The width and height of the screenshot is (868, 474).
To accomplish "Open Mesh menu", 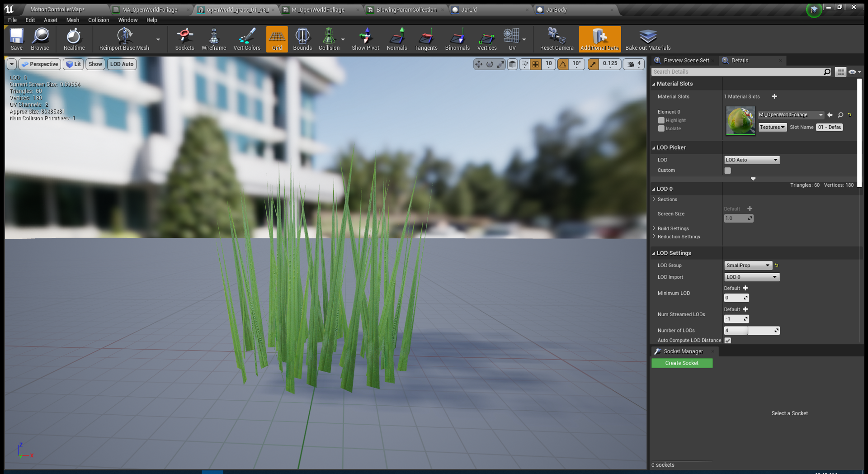I will coord(72,20).
